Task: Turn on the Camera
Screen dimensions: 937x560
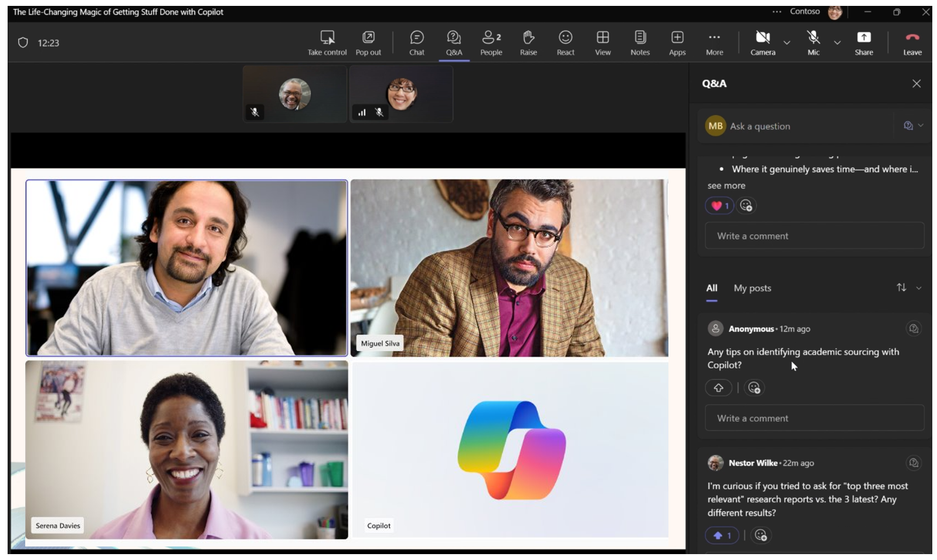Action: [x=763, y=43]
